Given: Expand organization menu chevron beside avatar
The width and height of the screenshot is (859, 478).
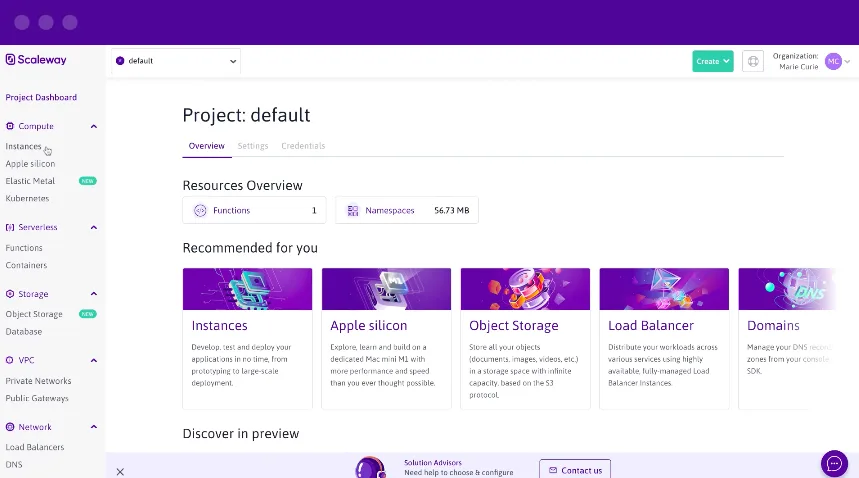Looking at the screenshot, I should coord(847,61).
